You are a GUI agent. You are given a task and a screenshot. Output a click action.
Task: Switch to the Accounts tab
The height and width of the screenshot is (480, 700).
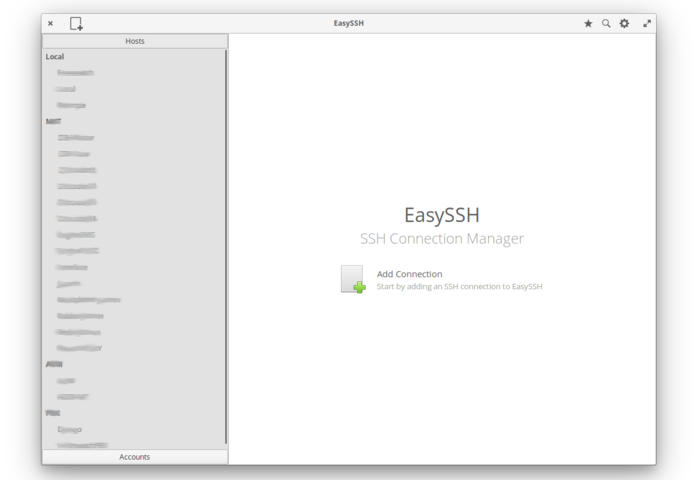(135, 457)
